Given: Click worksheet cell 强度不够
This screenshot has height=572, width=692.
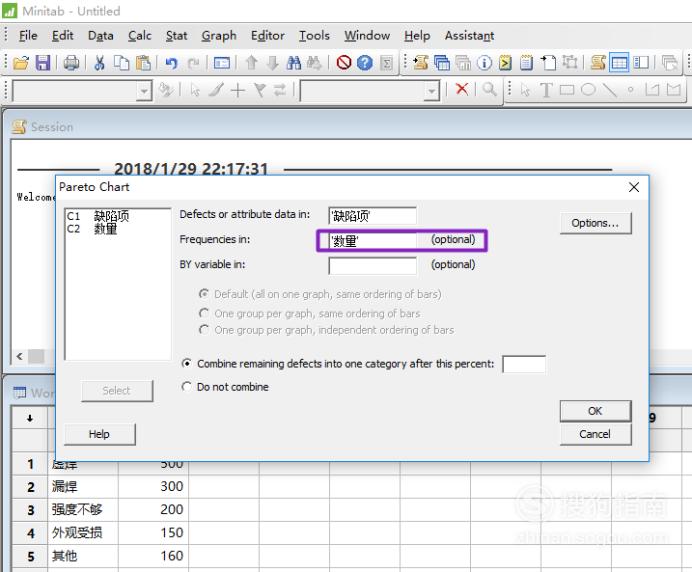Looking at the screenshot, I should pyautogui.click(x=83, y=509).
